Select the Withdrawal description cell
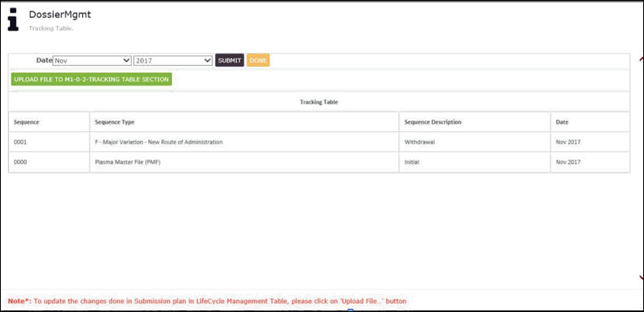Viewport: 644px width, 312px height. click(475, 142)
